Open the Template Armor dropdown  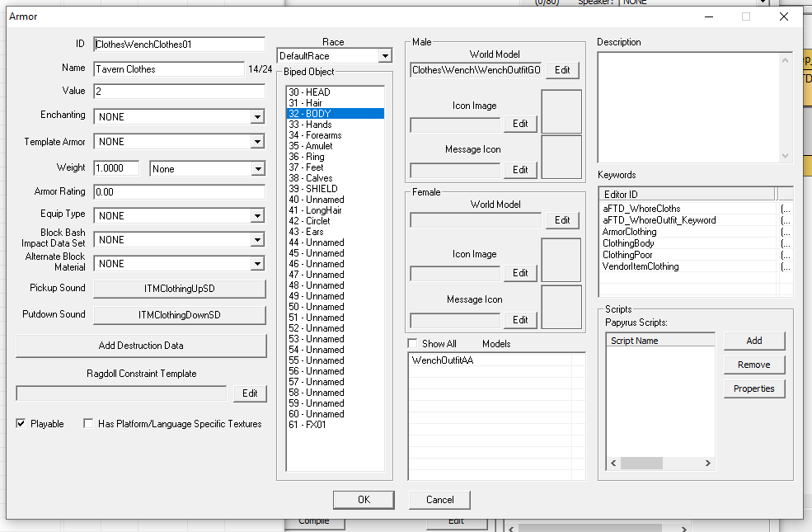click(179, 141)
